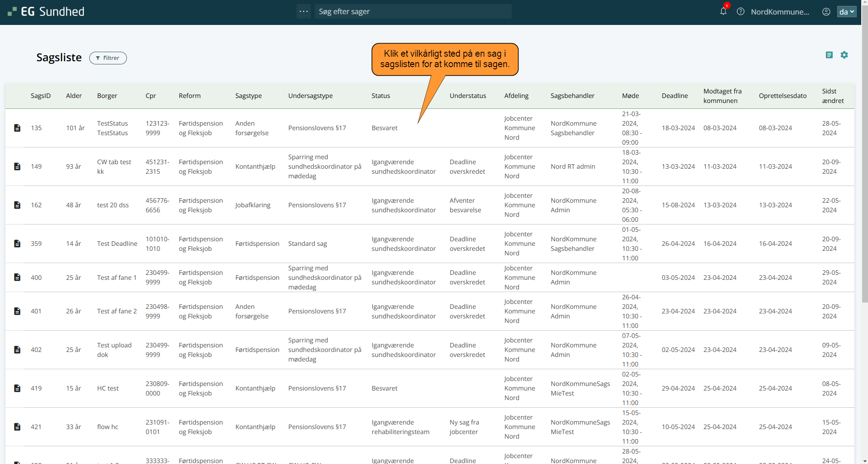Image resolution: width=868 pixels, height=464 pixels.
Task: Click 'Igangværende rehabiliteringsteam' status cell
Action: click(x=401, y=427)
